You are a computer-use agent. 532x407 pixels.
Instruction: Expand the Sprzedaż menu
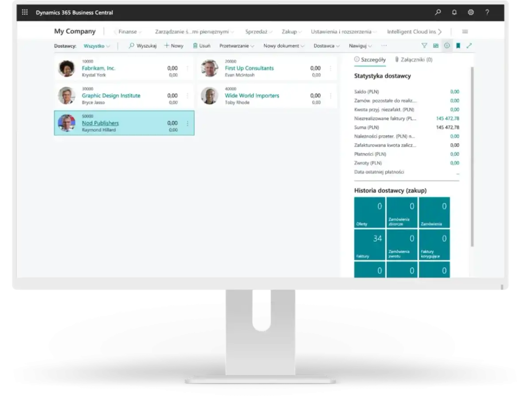pyautogui.click(x=259, y=32)
